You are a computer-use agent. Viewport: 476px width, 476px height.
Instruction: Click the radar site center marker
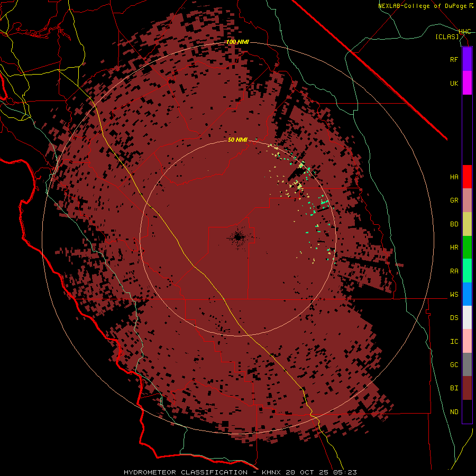point(238,237)
